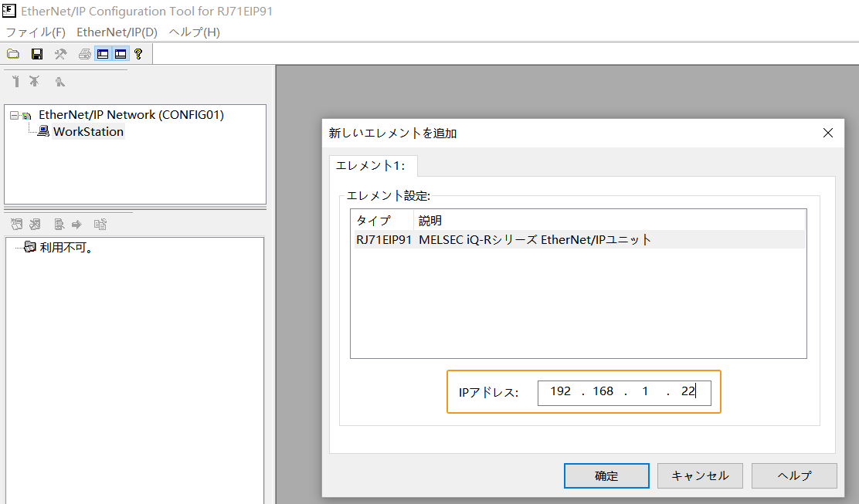Image resolution: width=859 pixels, height=504 pixels.
Task: Click the first greyed network toolbar icon
Action: [x=16, y=82]
